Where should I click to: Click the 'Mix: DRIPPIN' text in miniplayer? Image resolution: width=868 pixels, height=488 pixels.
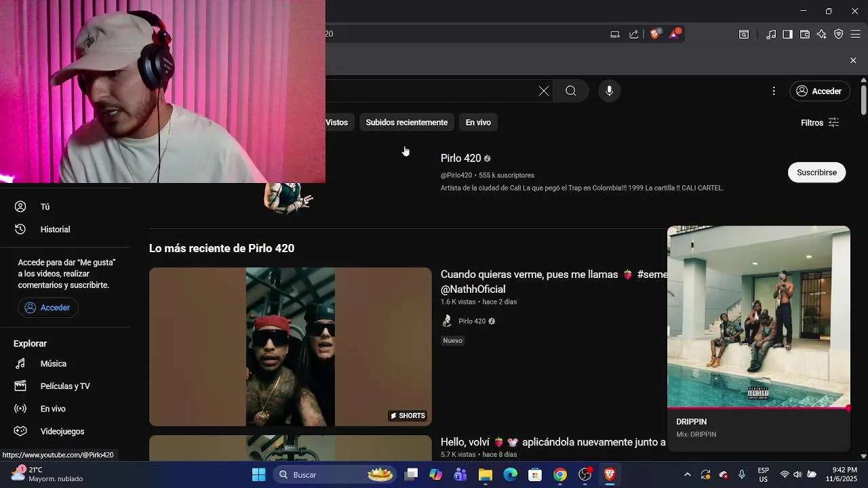[696, 434]
